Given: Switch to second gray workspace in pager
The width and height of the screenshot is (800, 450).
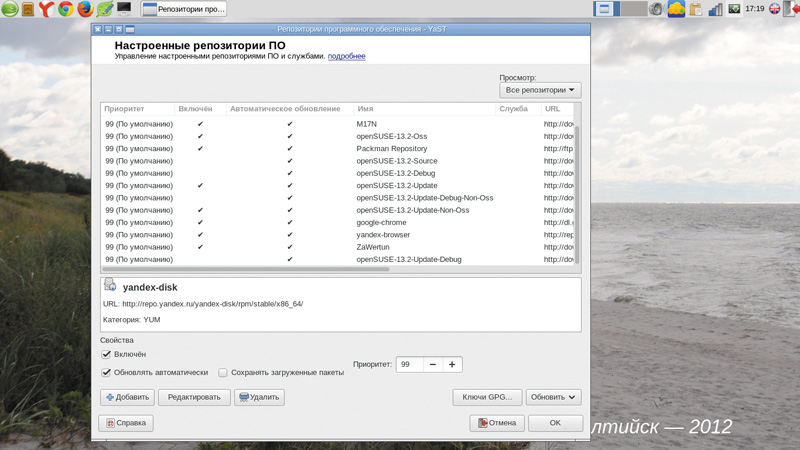Looking at the screenshot, I should 634,9.
